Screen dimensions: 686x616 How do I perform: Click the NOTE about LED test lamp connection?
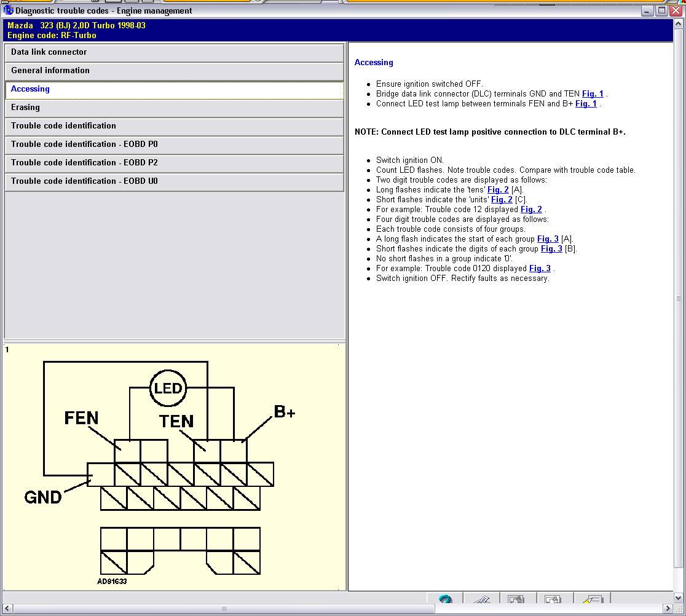pos(490,132)
